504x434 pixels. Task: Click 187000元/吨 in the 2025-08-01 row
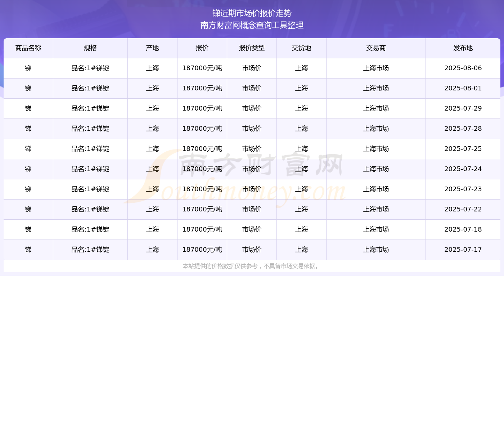[x=202, y=88]
